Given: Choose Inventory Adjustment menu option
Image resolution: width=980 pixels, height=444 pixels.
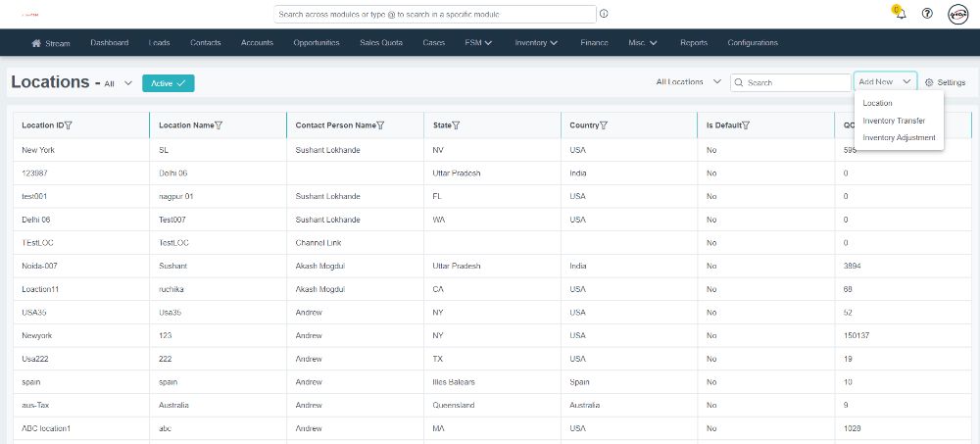Looking at the screenshot, I should pyautogui.click(x=899, y=138).
